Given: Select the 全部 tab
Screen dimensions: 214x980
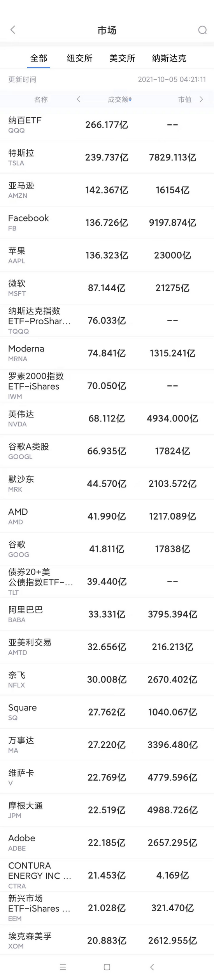Looking at the screenshot, I should (39, 58).
